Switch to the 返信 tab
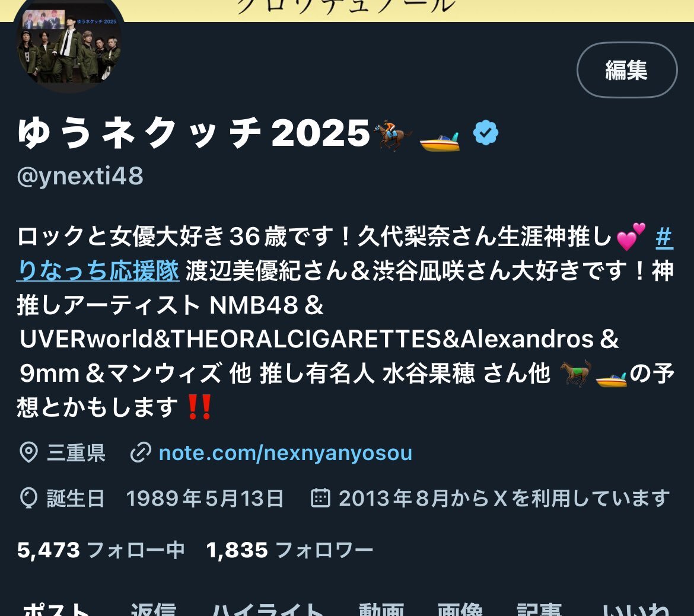This screenshot has width=694, height=616. 153,609
